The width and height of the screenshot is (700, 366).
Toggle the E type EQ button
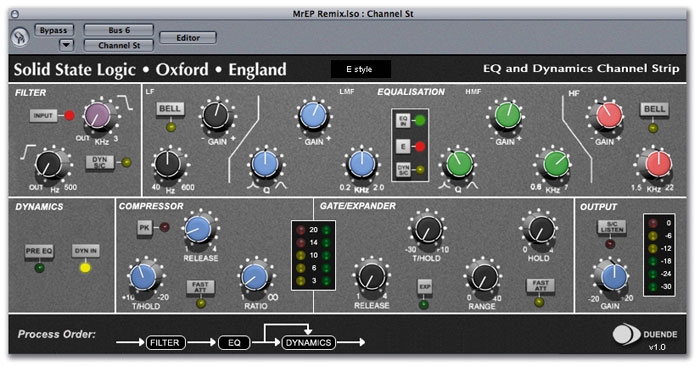pyautogui.click(x=403, y=146)
